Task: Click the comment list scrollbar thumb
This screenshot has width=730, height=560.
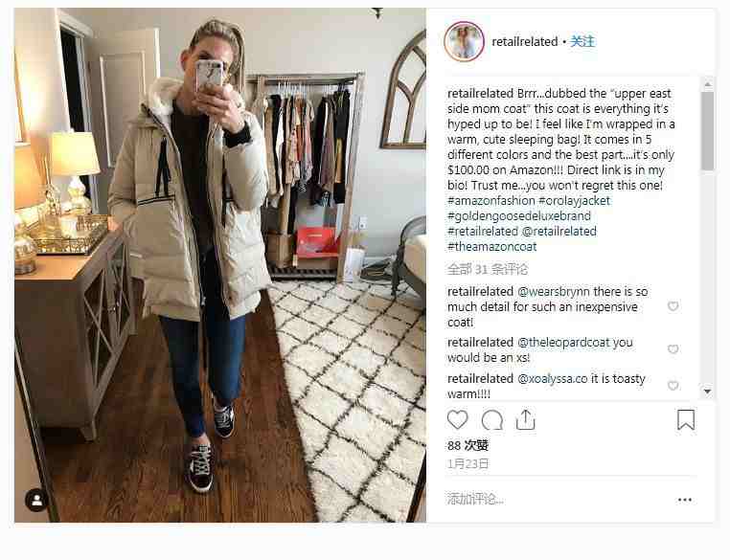Action: point(708,131)
